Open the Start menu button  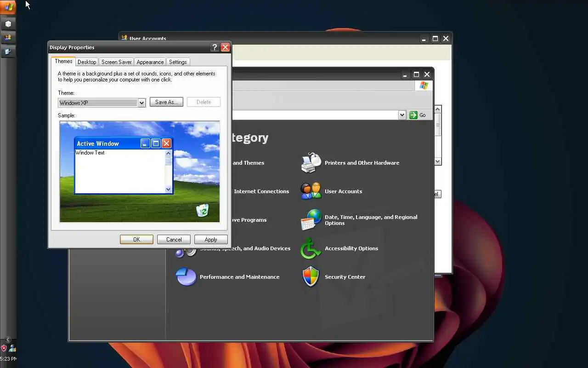(x=8, y=7)
